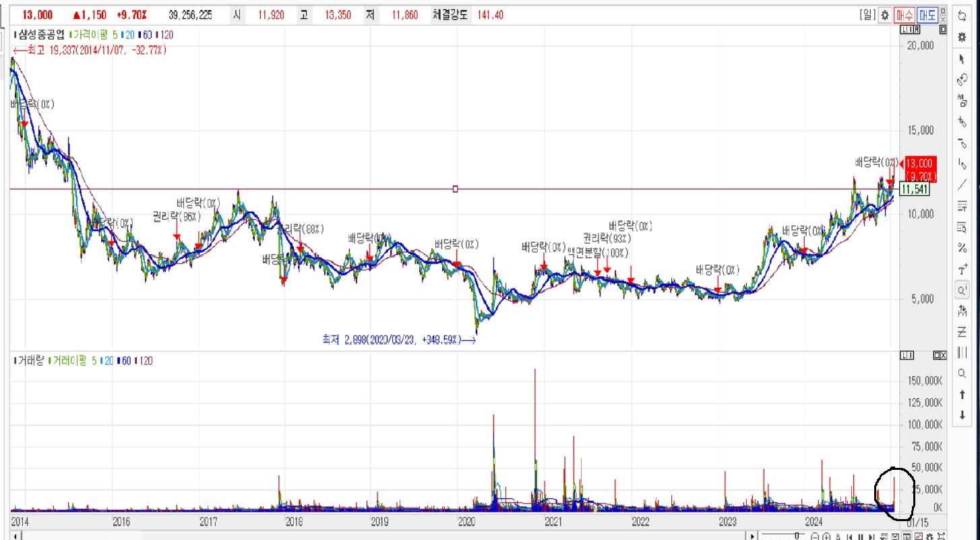This screenshot has height=540, width=980.
Task: Click the 체결강도 141.40 value
Action: coord(490,15)
